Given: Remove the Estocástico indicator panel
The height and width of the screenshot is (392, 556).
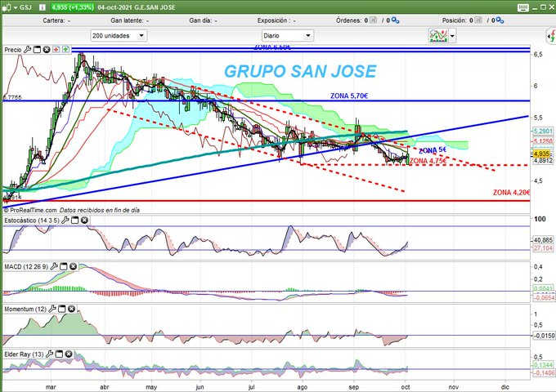Looking at the screenshot, I should point(84,220).
